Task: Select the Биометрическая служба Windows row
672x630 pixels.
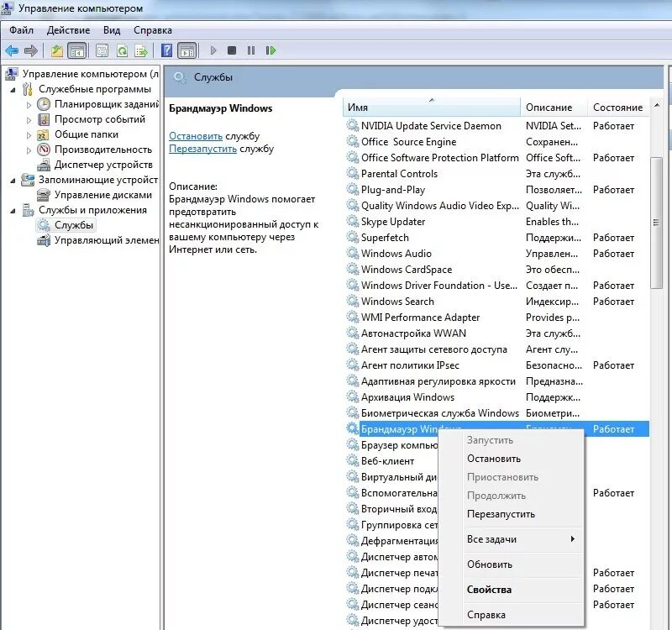Action: (x=496, y=413)
